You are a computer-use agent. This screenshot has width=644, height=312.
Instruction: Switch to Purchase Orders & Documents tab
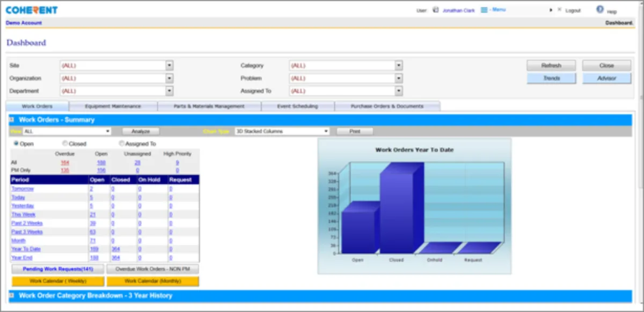coord(387,106)
